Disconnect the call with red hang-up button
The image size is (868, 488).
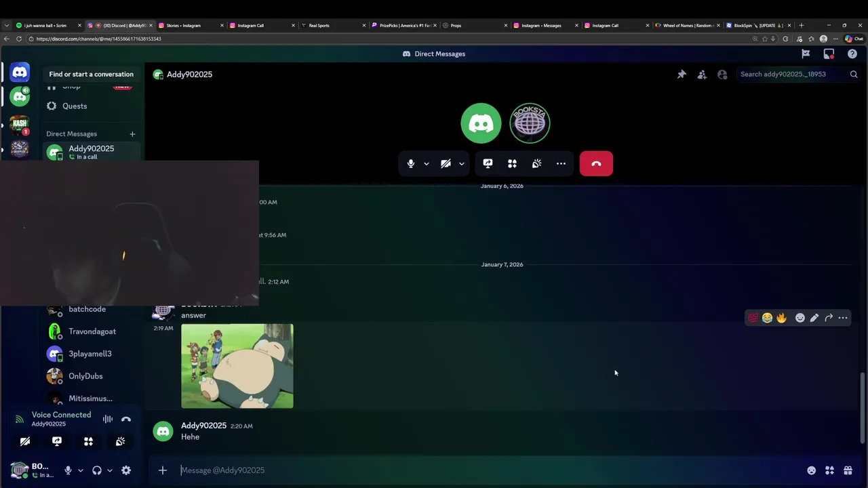(596, 163)
